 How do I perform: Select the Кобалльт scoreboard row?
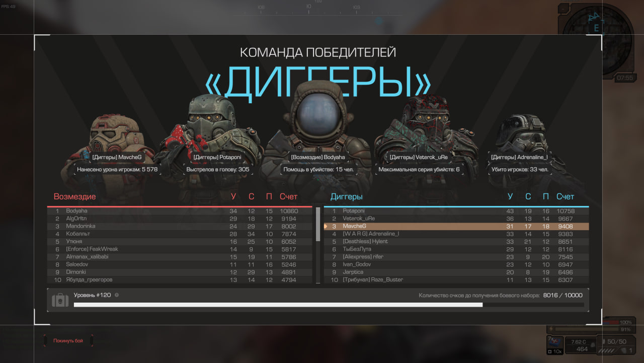(x=180, y=234)
